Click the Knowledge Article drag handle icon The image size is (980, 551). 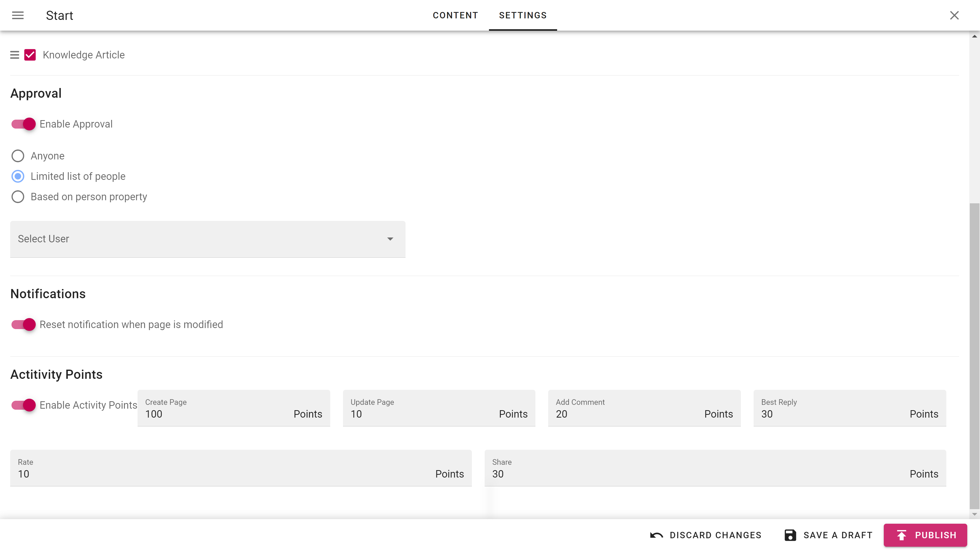15,55
